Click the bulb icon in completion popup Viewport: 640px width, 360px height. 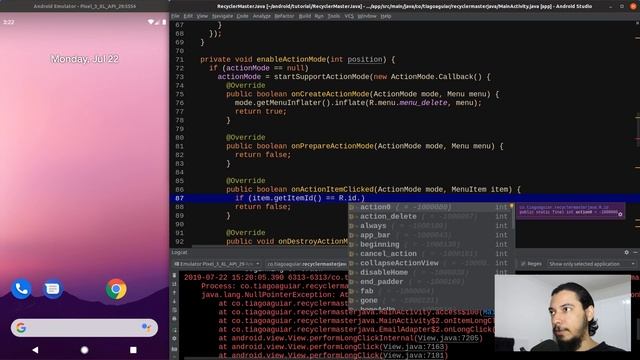[x=511, y=206]
